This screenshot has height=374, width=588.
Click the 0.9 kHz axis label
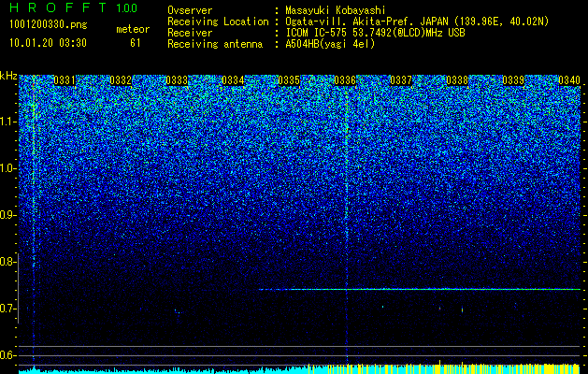[7, 215]
